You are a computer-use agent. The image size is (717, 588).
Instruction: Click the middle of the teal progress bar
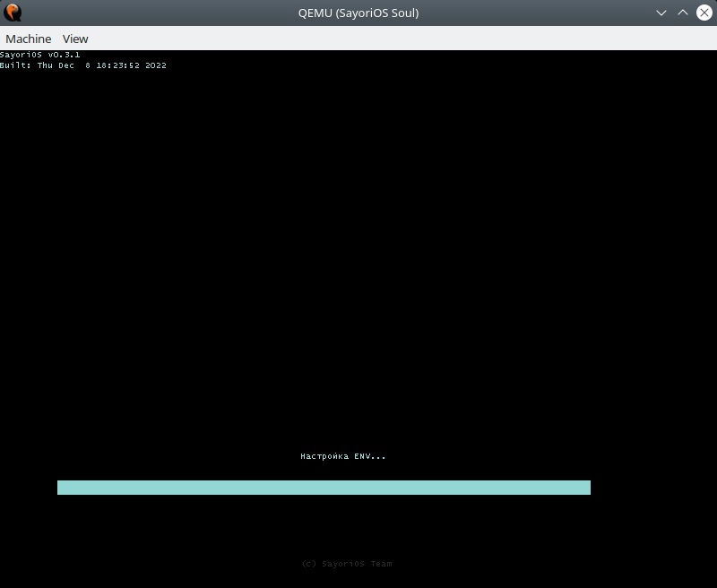click(324, 488)
